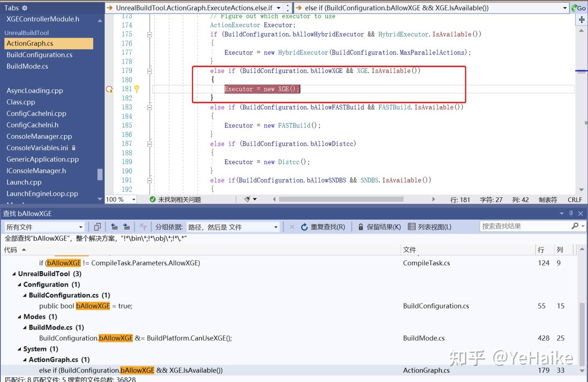Switch to ActionGraph.cs tab
The width and height of the screenshot is (588, 382).
point(48,44)
